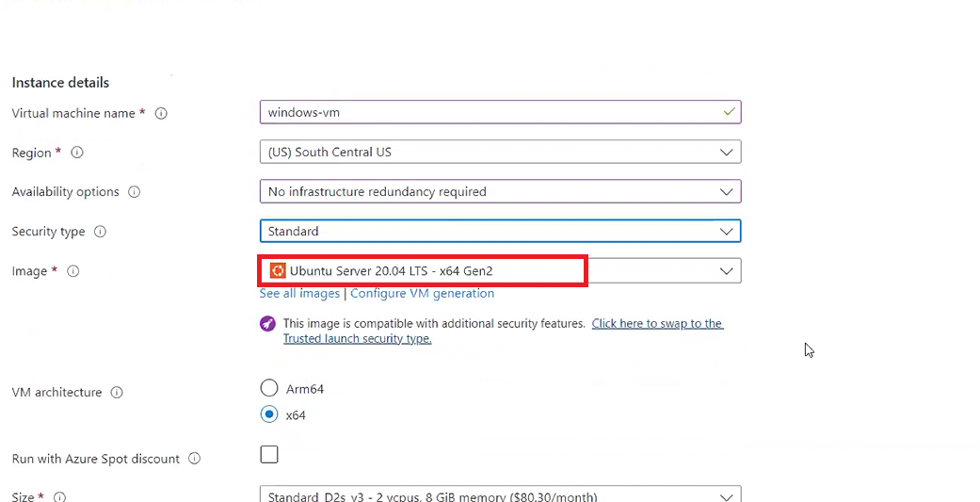
Task: Open the Region dropdown
Action: 499,152
